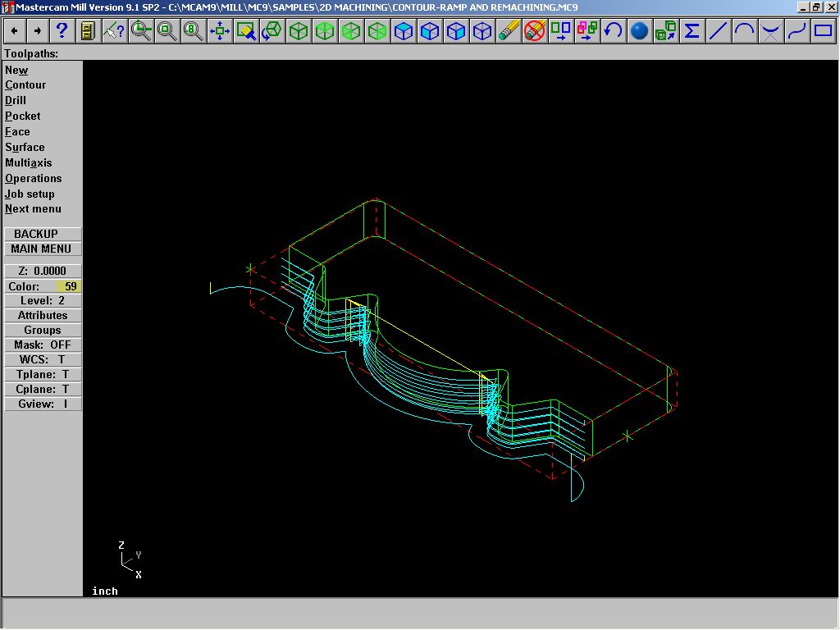Repaint the screen with the paintbrush icon
The width and height of the screenshot is (840, 630).
[246, 31]
